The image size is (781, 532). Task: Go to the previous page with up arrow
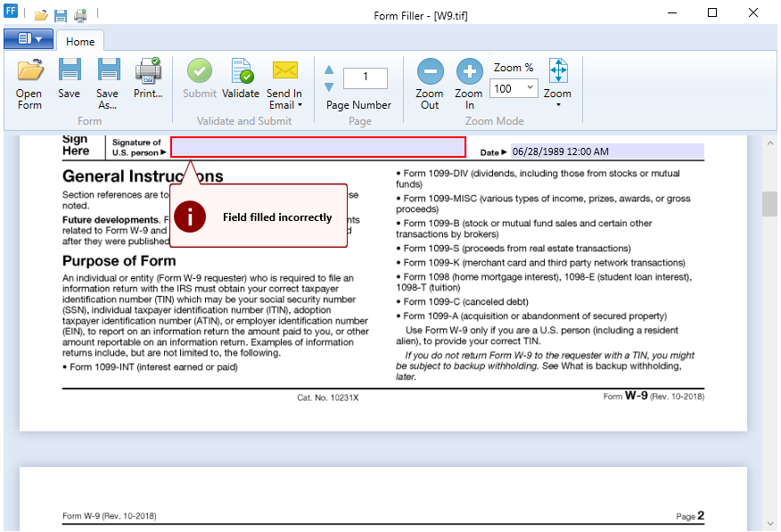(x=329, y=70)
